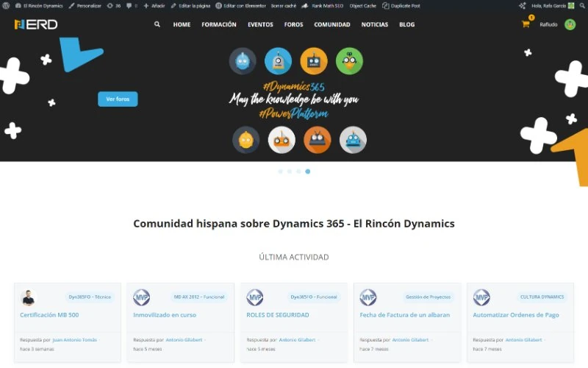Click the light blue one-eyed robot icon
The image size is (588, 368).
(279, 61)
